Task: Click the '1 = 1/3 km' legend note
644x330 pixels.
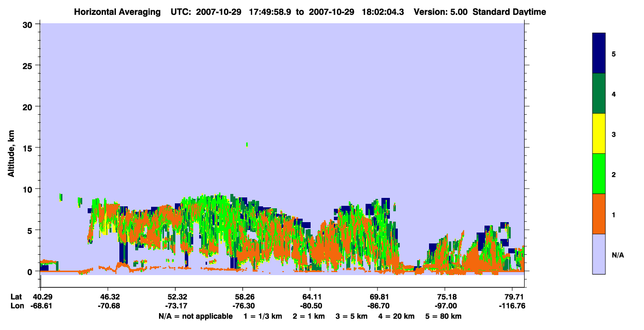Action: point(262,316)
